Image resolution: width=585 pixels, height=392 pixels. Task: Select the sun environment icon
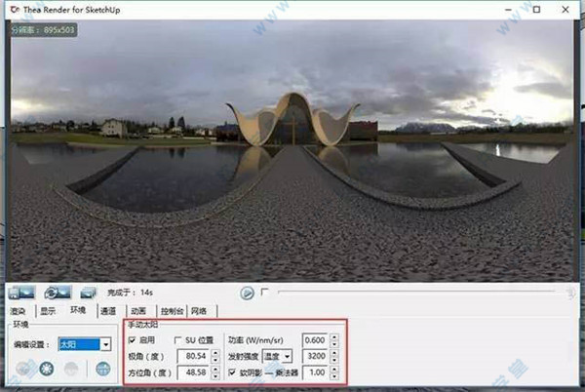coord(47,369)
